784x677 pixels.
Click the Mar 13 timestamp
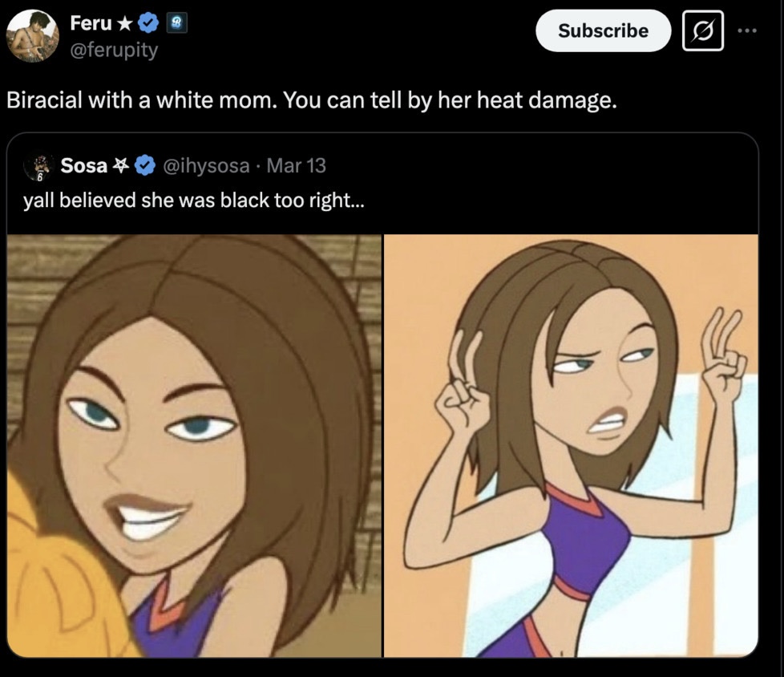[x=296, y=165]
